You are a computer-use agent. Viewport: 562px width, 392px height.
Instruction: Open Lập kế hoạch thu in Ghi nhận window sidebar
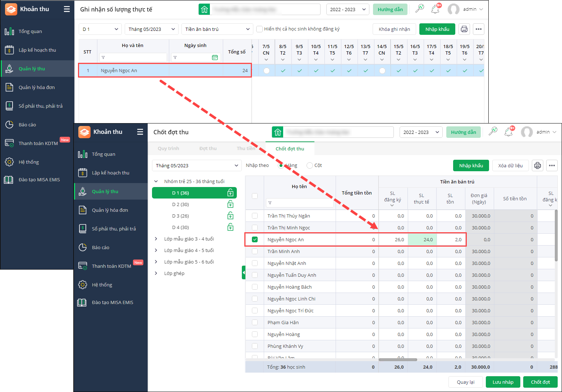[x=37, y=50]
